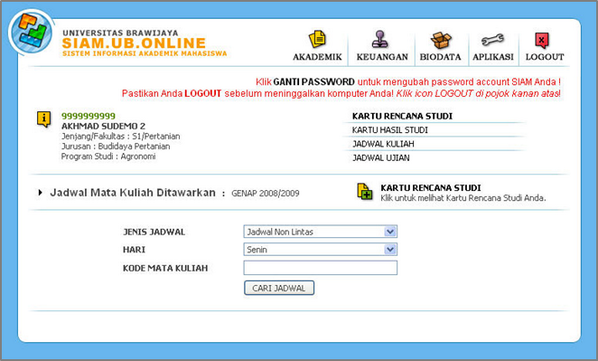Image resolution: width=598 pixels, height=361 pixels.
Task: Open the Keuangan stamp icon
Action: coord(380,39)
